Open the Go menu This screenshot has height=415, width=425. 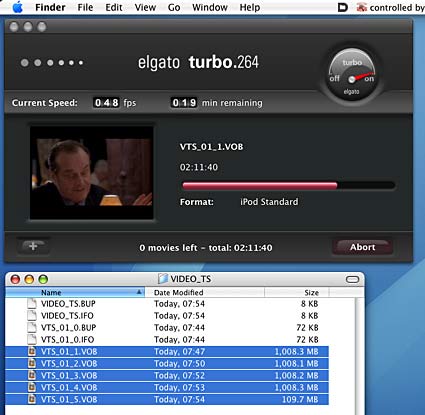click(174, 7)
